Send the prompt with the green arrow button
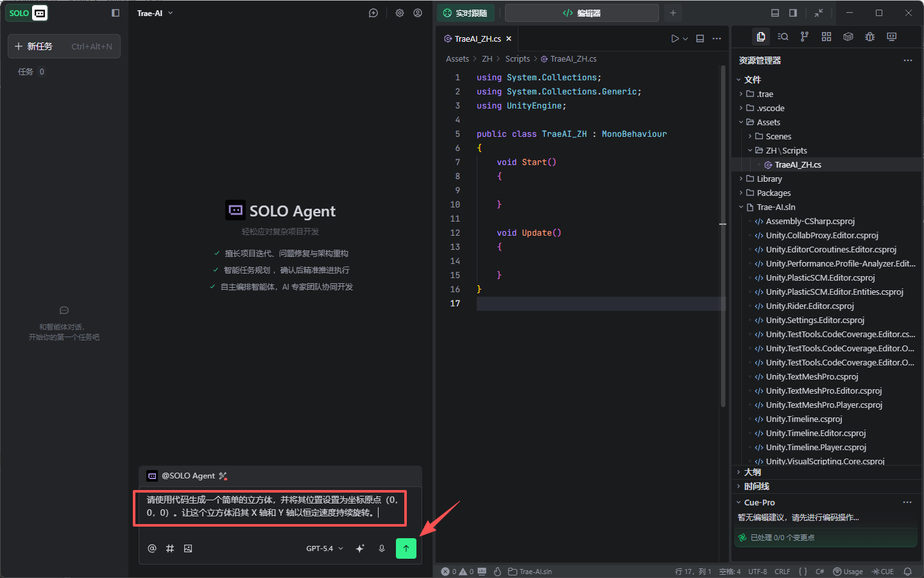 pos(406,548)
